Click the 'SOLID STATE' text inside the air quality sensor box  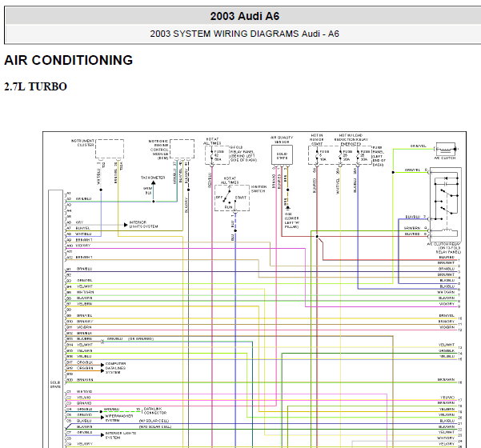(x=282, y=156)
